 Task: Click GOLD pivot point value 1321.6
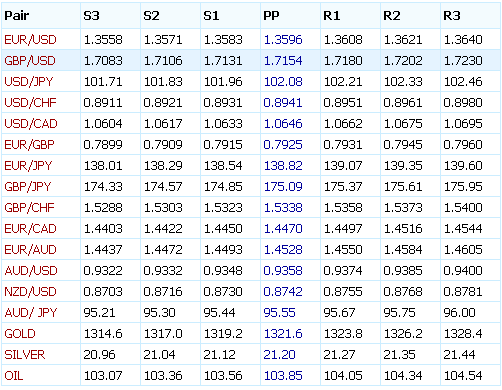pos(283,334)
